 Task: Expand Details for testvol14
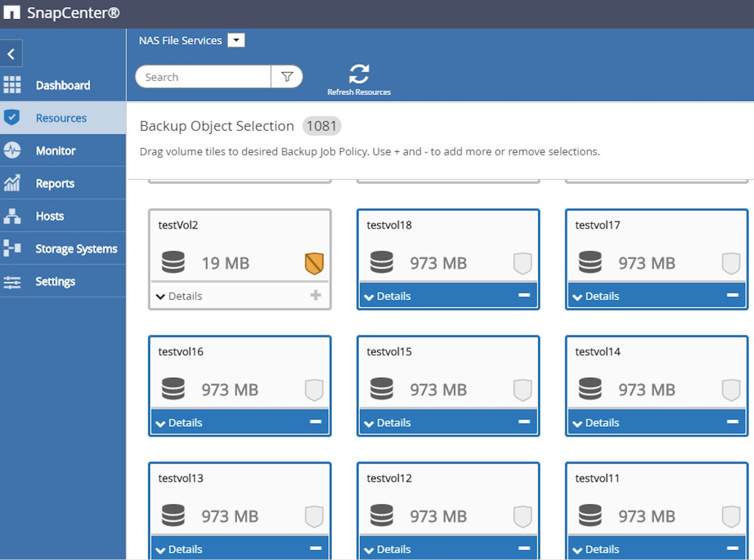[596, 423]
